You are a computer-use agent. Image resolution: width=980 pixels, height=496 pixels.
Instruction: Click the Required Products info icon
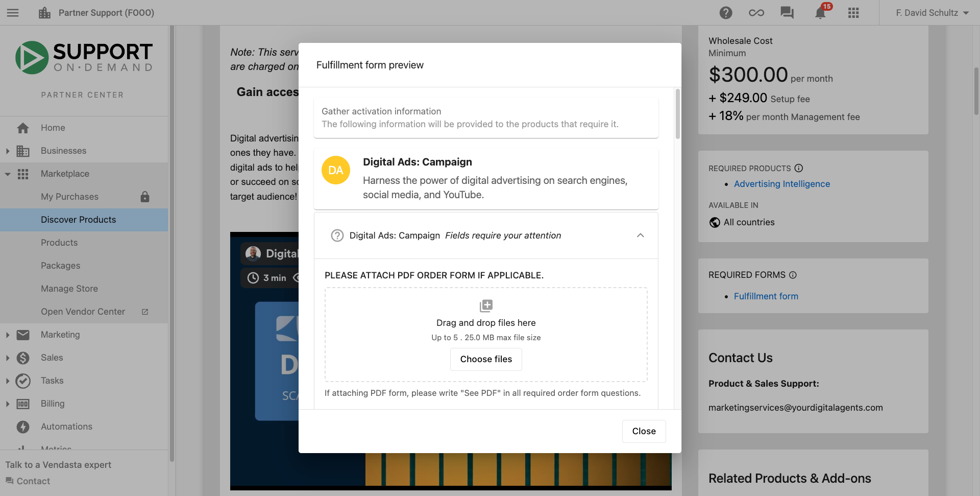pyautogui.click(x=799, y=168)
